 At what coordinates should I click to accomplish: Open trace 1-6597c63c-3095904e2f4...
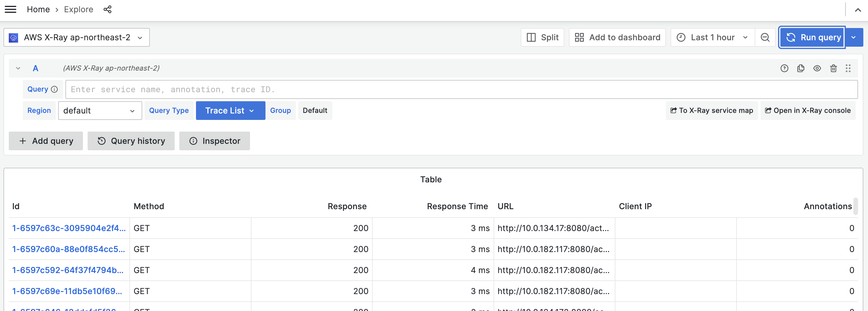point(69,228)
